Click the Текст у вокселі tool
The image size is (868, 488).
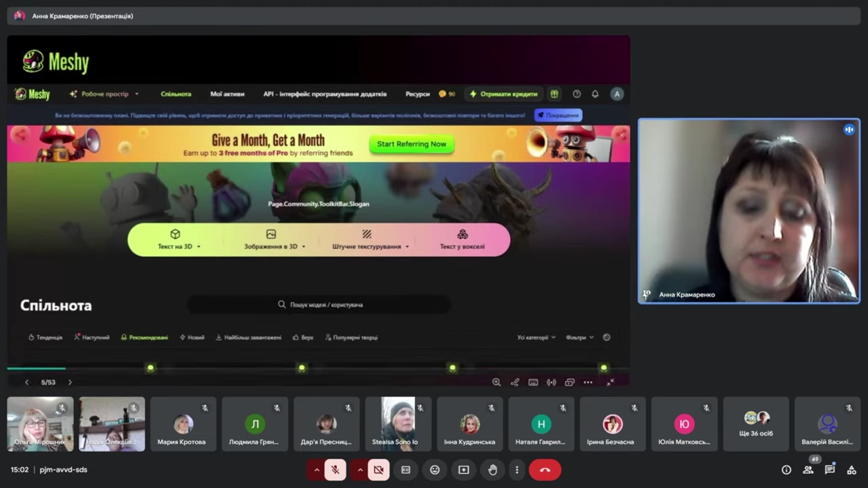point(462,240)
